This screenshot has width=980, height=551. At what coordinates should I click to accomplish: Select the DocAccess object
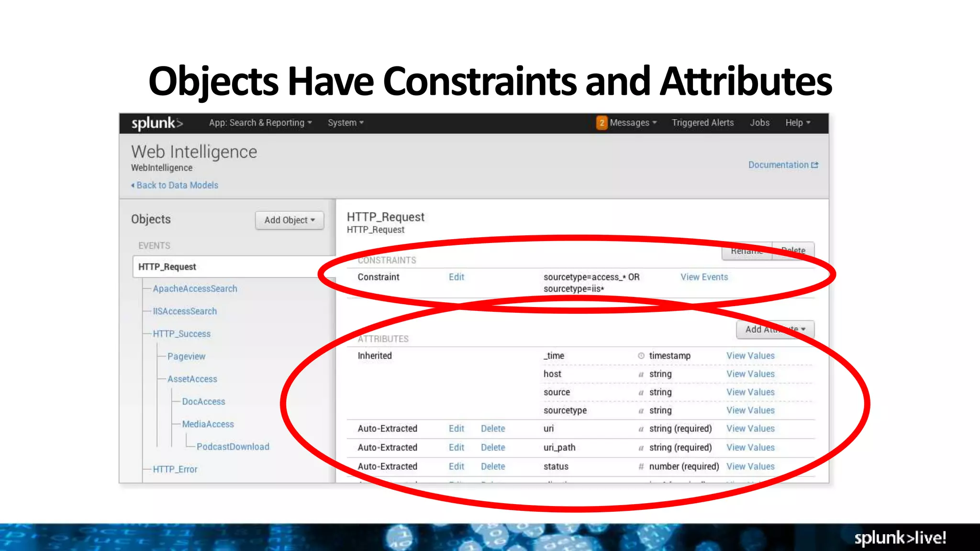(203, 401)
